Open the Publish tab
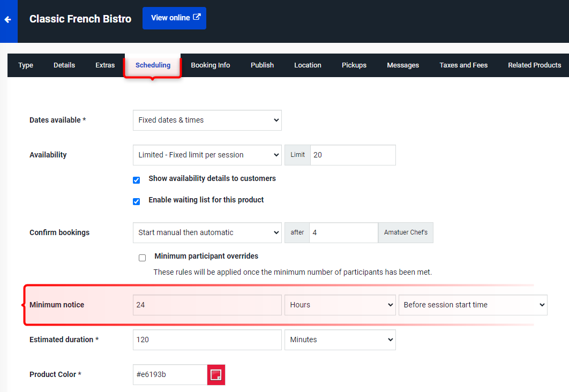The height and width of the screenshot is (392, 569). pyautogui.click(x=262, y=65)
